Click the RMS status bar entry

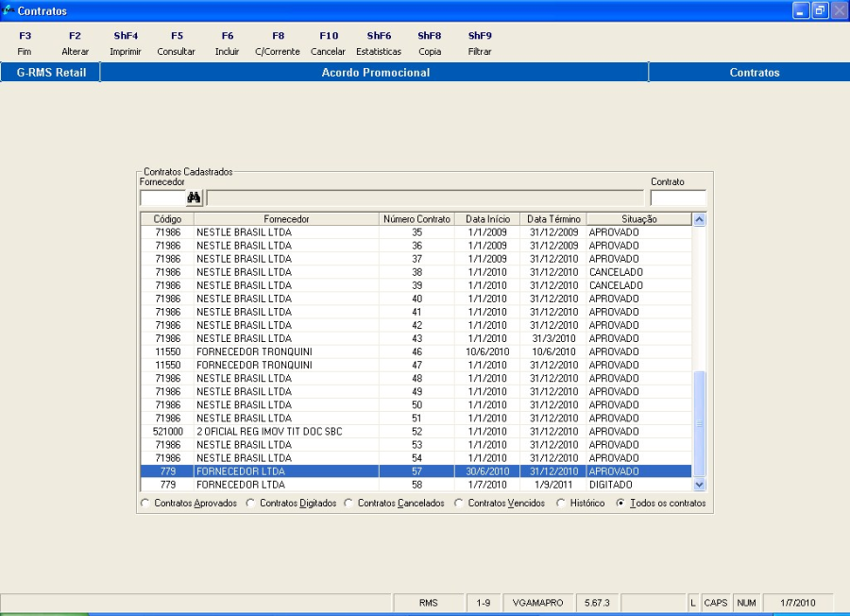coord(428,603)
